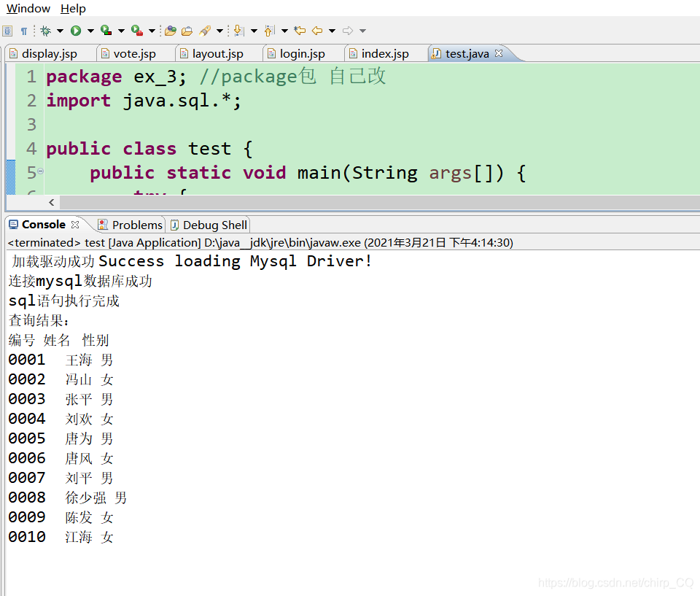Open the Search dropdown arrow
700x596 pixels.
219,31
